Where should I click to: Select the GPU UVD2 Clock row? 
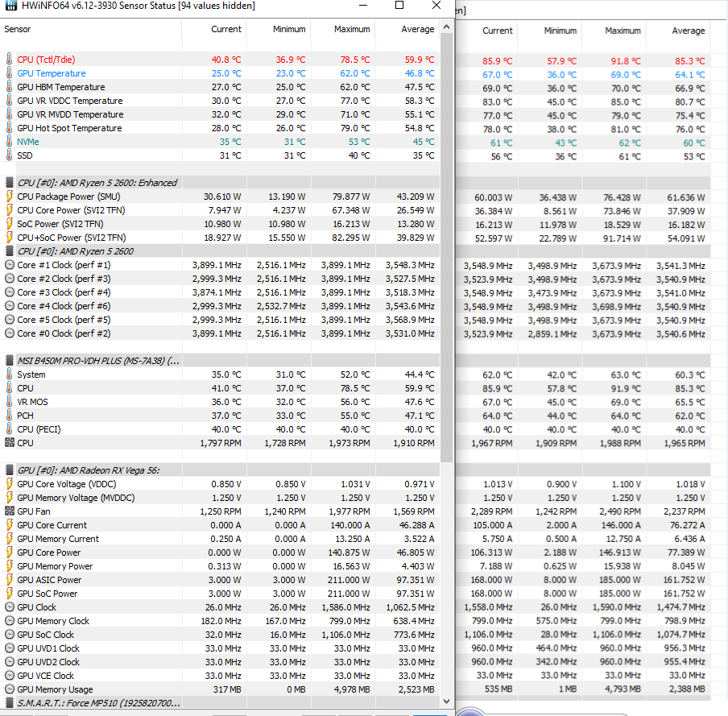point(220,662)
